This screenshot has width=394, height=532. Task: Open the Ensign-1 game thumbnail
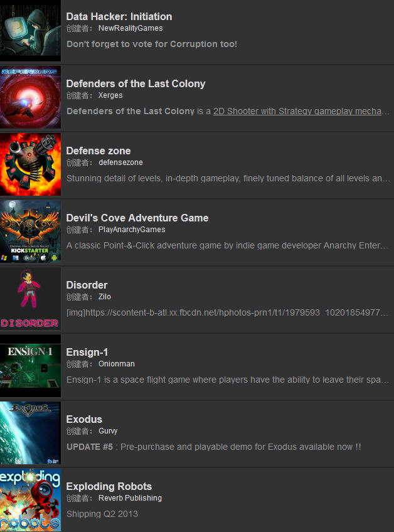30,366
